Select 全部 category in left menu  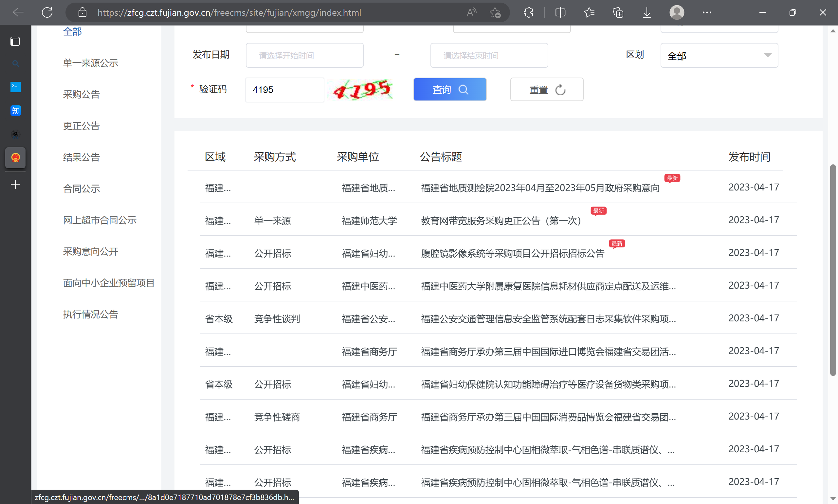point(72,32)
